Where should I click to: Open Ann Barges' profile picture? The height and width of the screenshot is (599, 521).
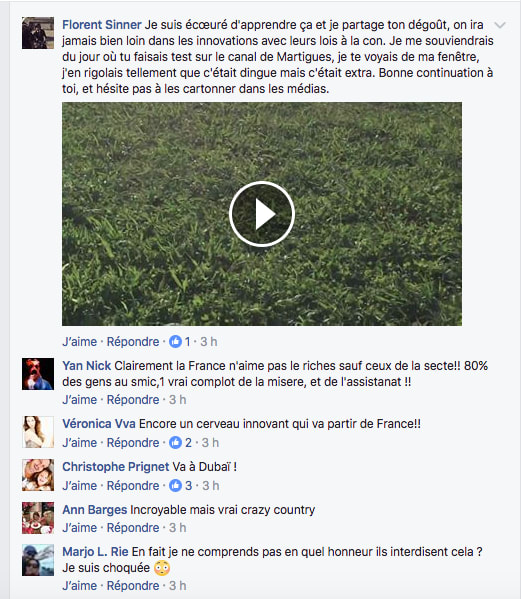(x=38, y=518)
